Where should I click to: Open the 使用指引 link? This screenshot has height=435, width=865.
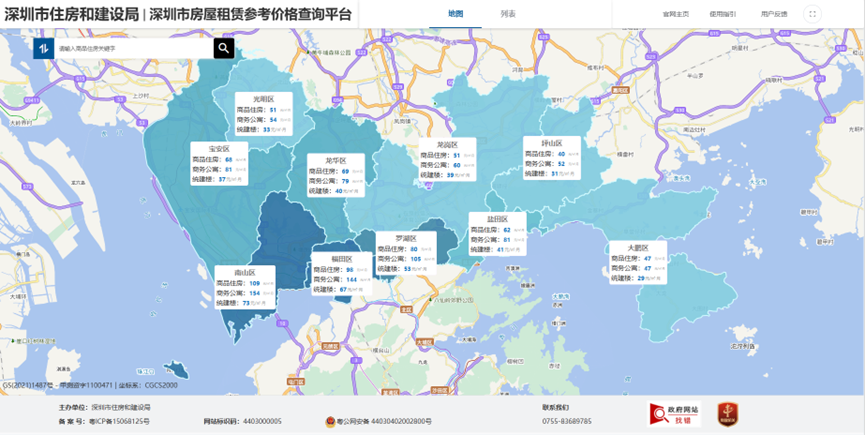[x=723, y=14]
